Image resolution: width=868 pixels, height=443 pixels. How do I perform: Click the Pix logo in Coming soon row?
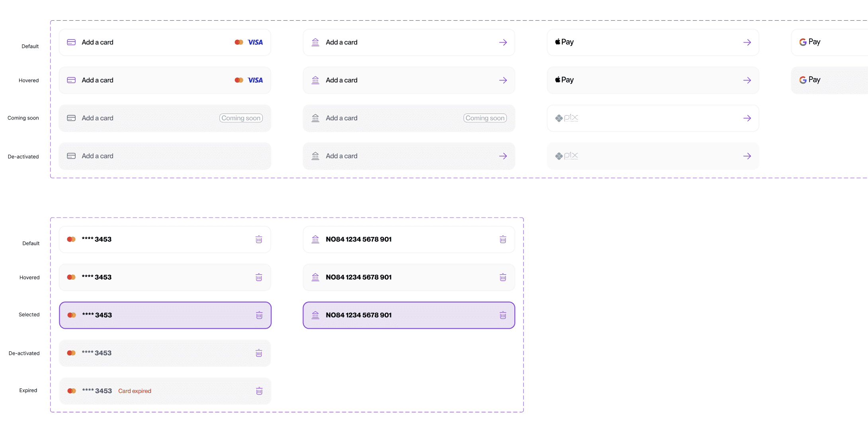(567, 118)
